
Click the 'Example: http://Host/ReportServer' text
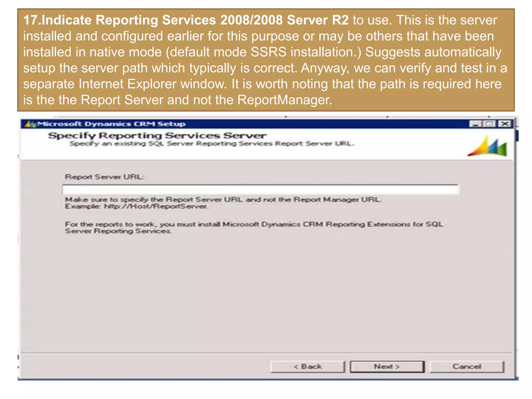[x=136, y=207]
